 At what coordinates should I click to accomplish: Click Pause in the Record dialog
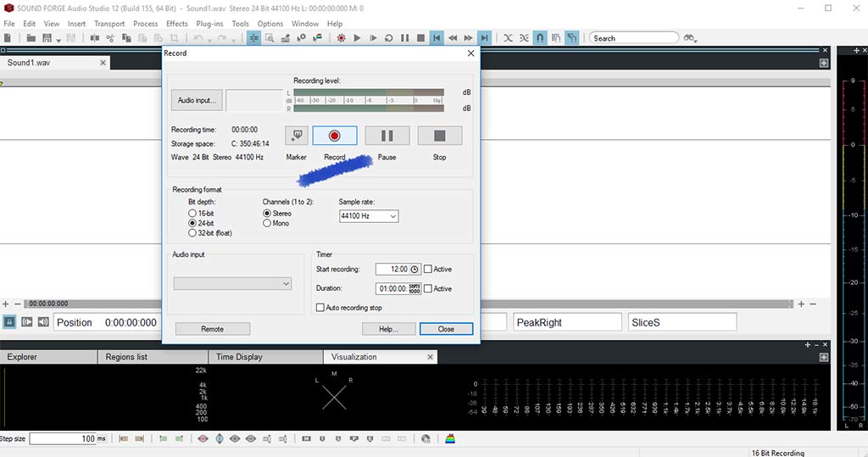387,136
